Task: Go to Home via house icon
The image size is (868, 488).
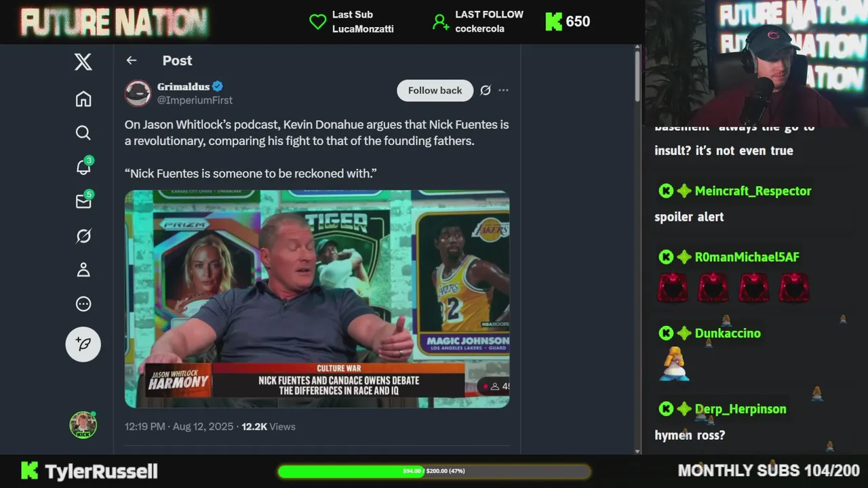Action: click(83, 99)
